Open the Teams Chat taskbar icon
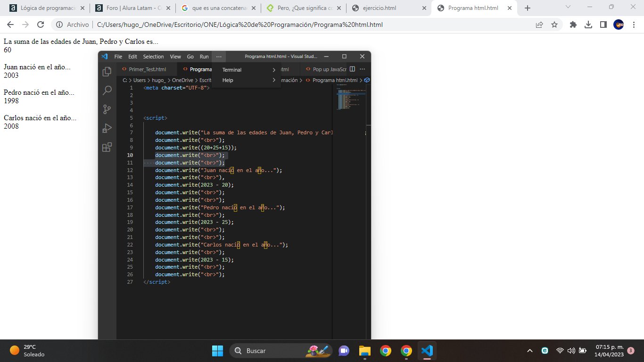Viewport: 644px width, 362px height. coord(344,351)
